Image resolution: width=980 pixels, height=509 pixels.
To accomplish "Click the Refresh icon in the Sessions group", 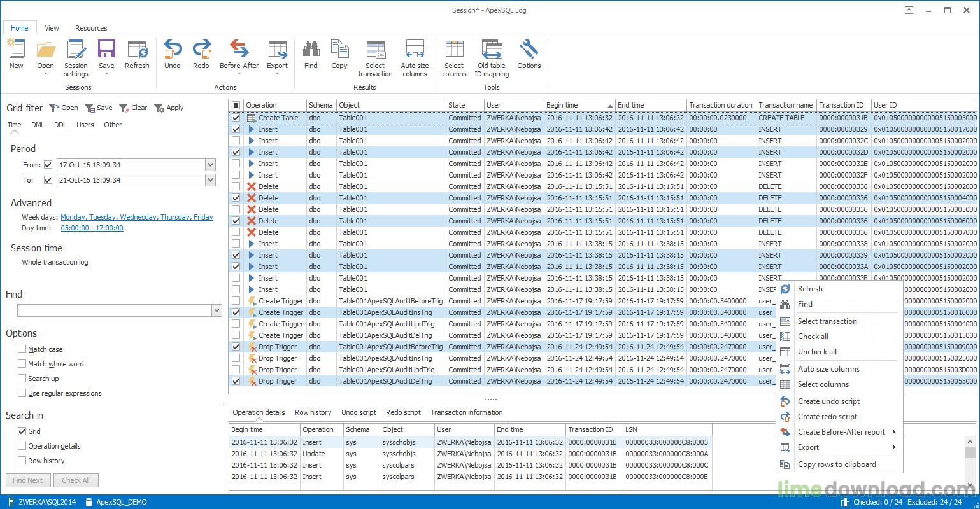I will [x=137, y=57].
